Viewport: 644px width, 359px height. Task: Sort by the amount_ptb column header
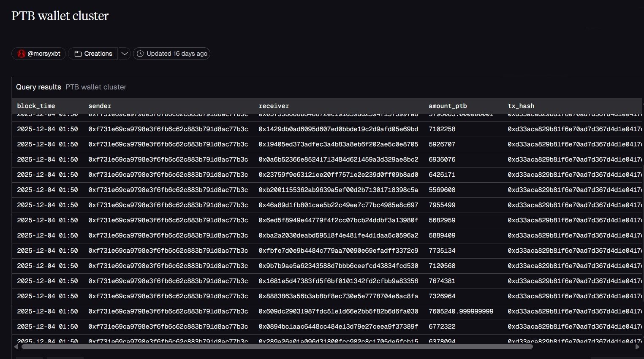tap(448, 106)
